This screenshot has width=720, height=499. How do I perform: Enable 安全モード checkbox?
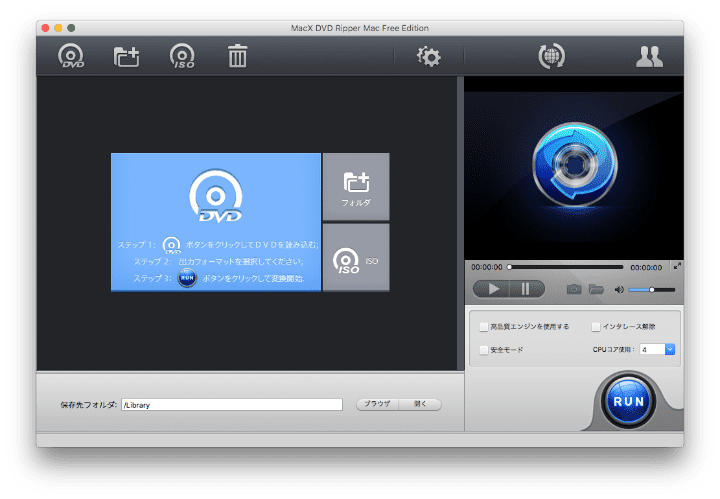pyautogui.click(x=484, y=350)
